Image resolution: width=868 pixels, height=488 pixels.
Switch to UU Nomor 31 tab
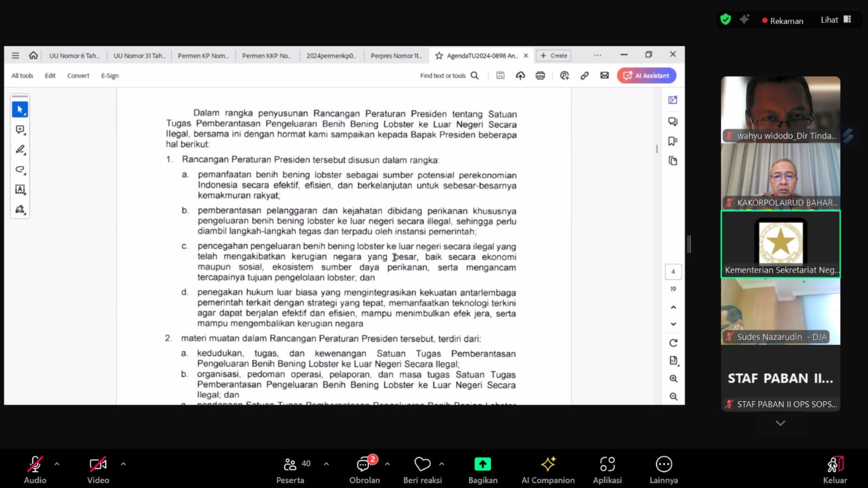tap(139, 56)
